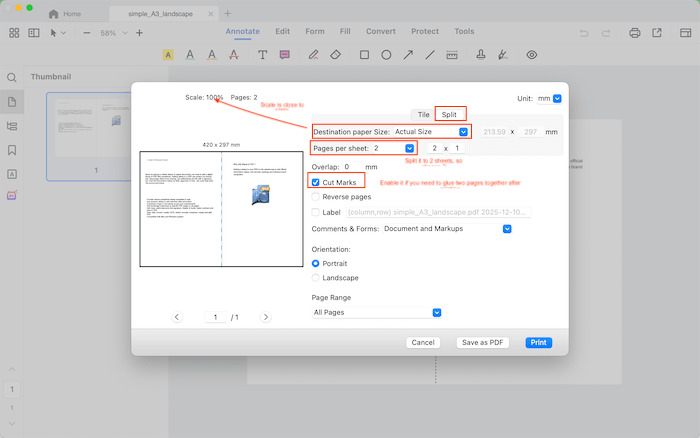Click the preview page number field

(x=216, y=317)
